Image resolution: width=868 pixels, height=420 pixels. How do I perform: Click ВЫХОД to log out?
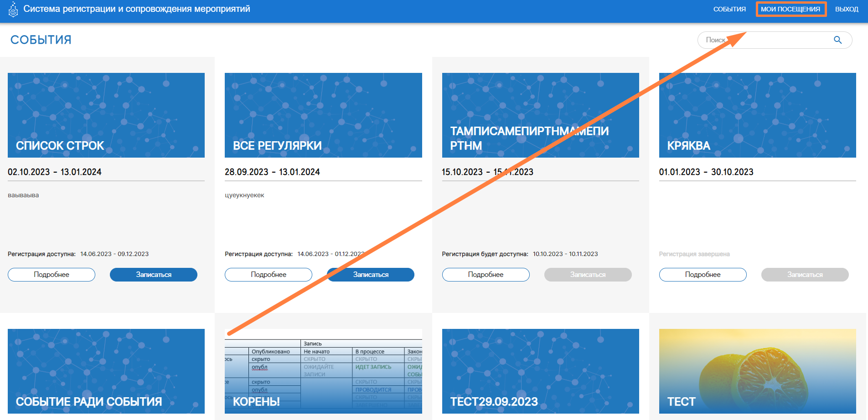(x=847, y=9)
